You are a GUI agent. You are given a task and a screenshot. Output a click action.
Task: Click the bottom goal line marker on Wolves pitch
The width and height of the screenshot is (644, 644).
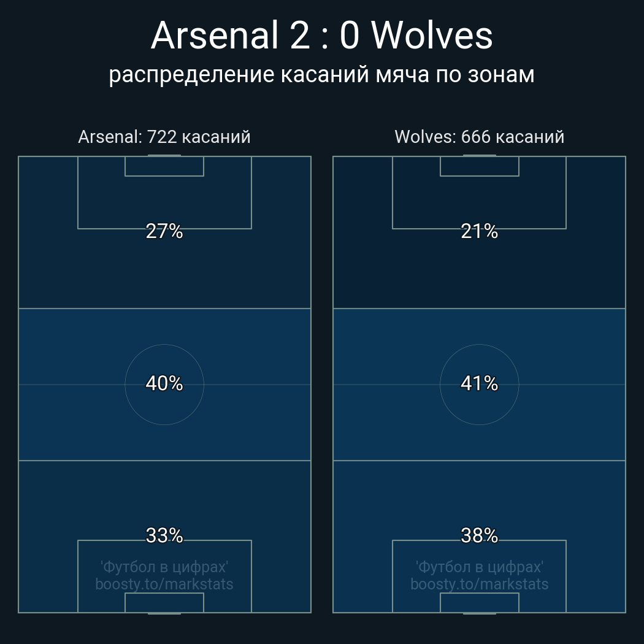(x=479, y=613)
